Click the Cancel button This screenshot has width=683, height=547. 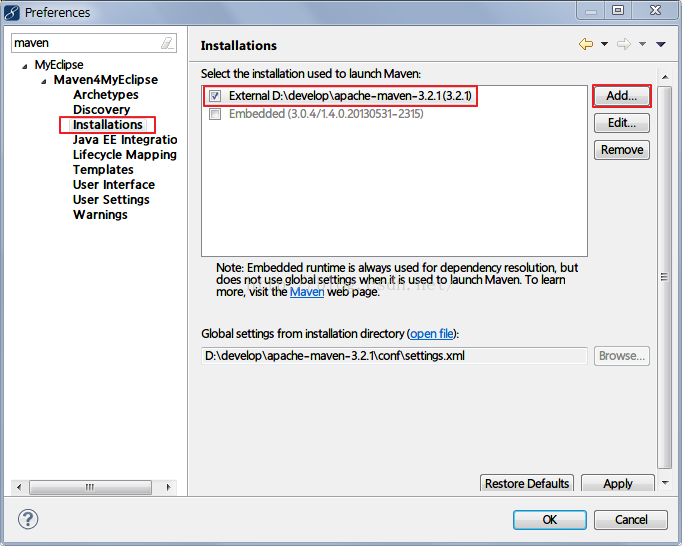coord(631,520)
